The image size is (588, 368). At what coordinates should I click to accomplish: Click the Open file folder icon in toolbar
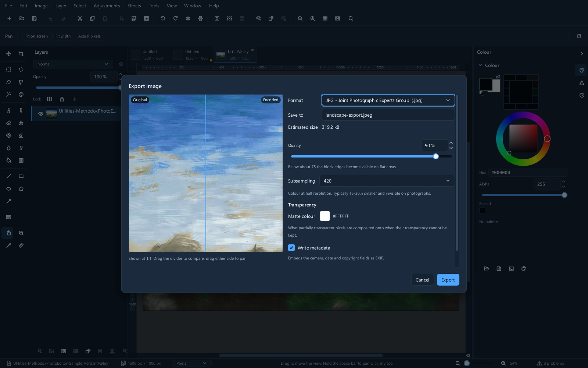22,18
